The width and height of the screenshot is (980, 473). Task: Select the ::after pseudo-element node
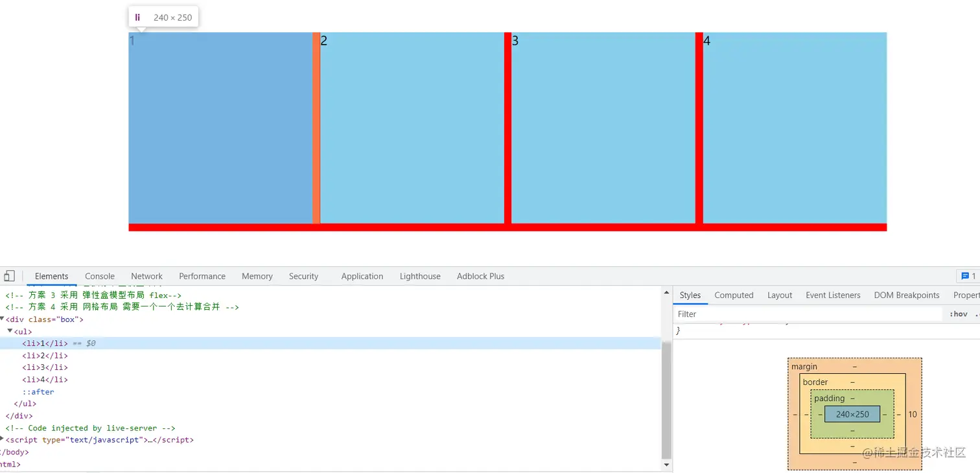tap(38, 392)
